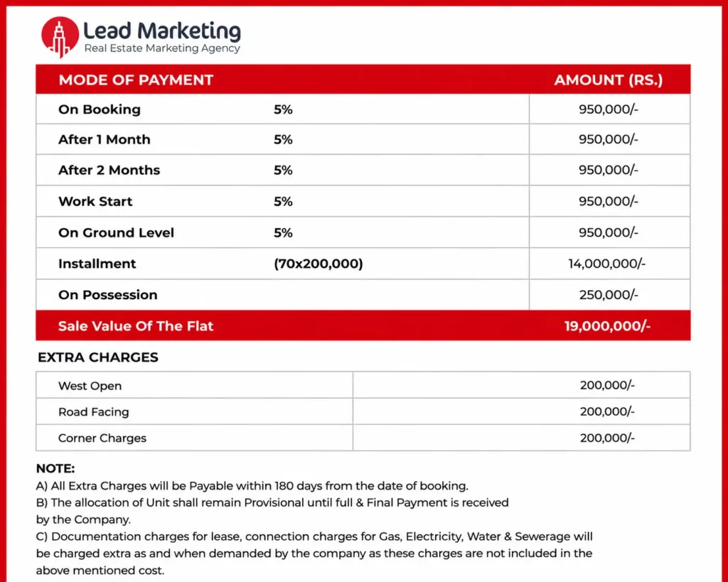
Task: Click the Installment (70x200,000) detail
Action: [x=318, y=264]
